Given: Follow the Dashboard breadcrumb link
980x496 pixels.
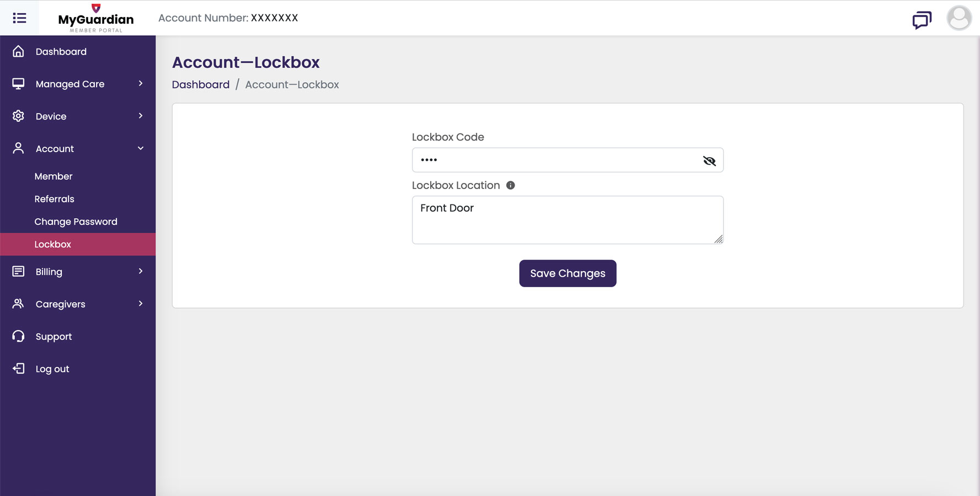Looking at the screenshot, I should [x=201, y=84].
